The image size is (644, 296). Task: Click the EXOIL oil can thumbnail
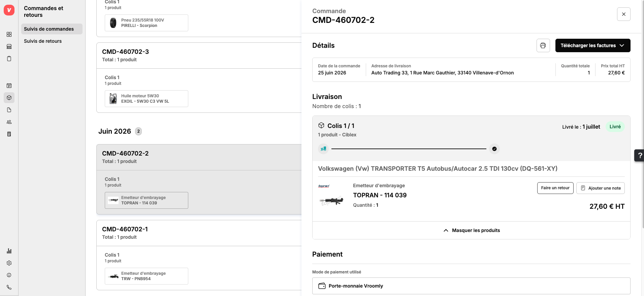click(x=113, y=99)
